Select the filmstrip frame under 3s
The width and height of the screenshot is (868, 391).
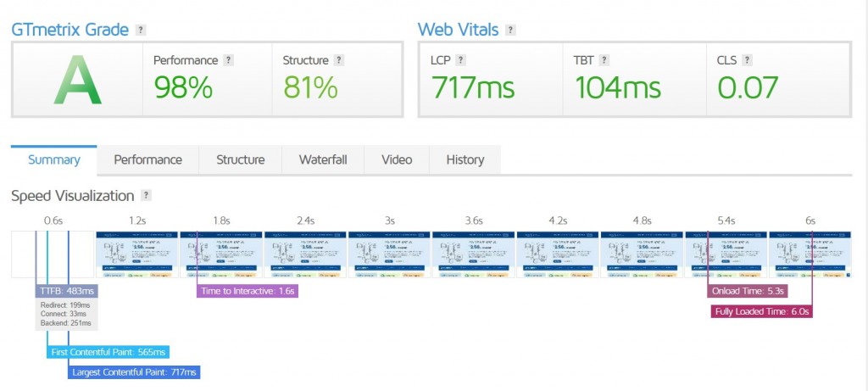[x=389, y=254]
